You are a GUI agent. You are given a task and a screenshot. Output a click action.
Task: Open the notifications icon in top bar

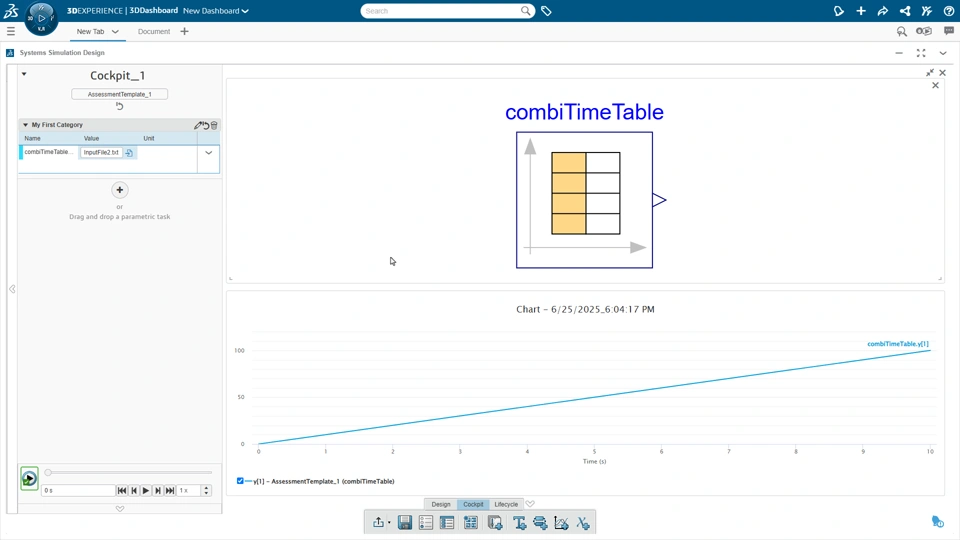point(839,11)
